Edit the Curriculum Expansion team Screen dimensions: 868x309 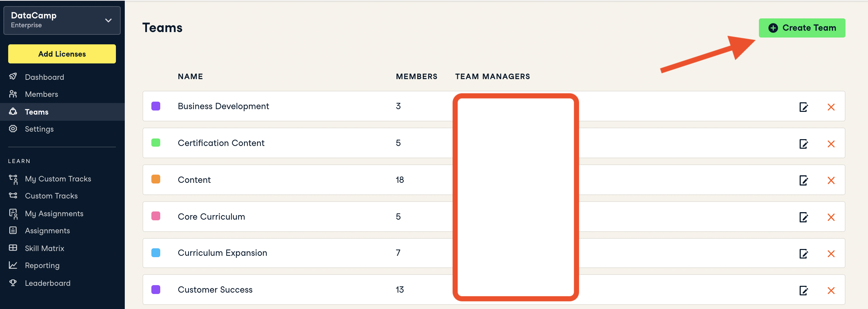tap(804, 254)
